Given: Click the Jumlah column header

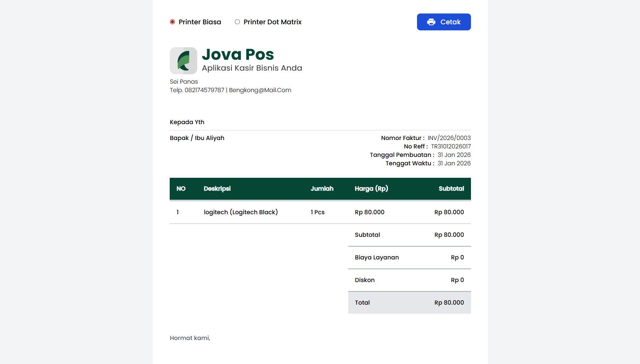Looking at the screenshot, I should click(x=322, y=189).
